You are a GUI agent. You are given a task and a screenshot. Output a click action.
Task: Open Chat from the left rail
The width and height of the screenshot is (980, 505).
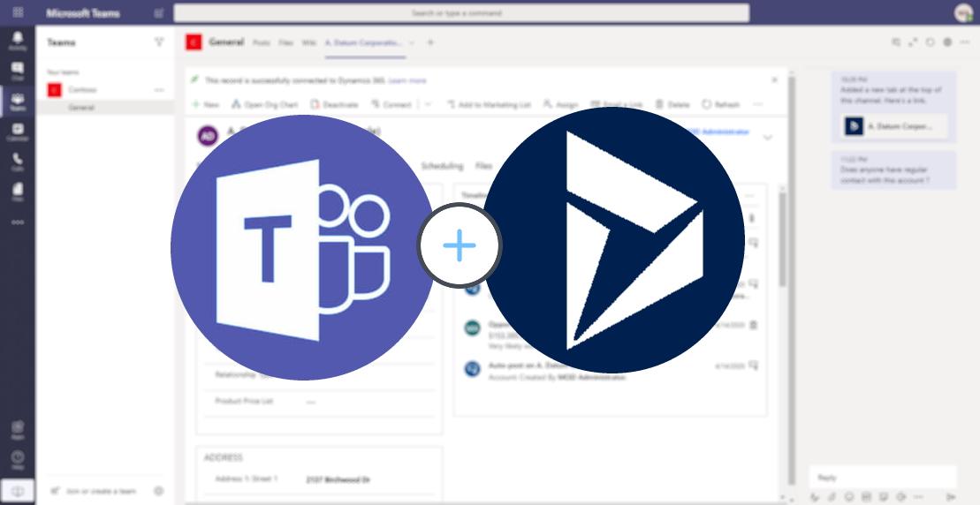point(18,71)
